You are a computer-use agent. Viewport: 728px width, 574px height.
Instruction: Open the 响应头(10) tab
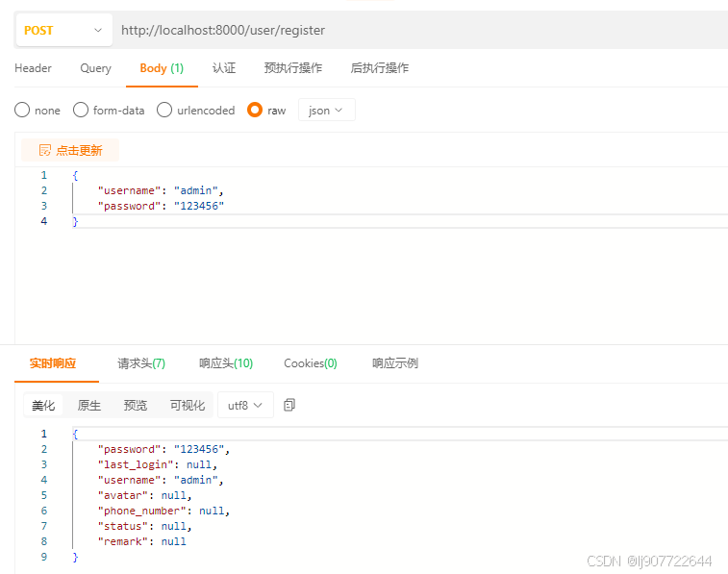(226, 363)
